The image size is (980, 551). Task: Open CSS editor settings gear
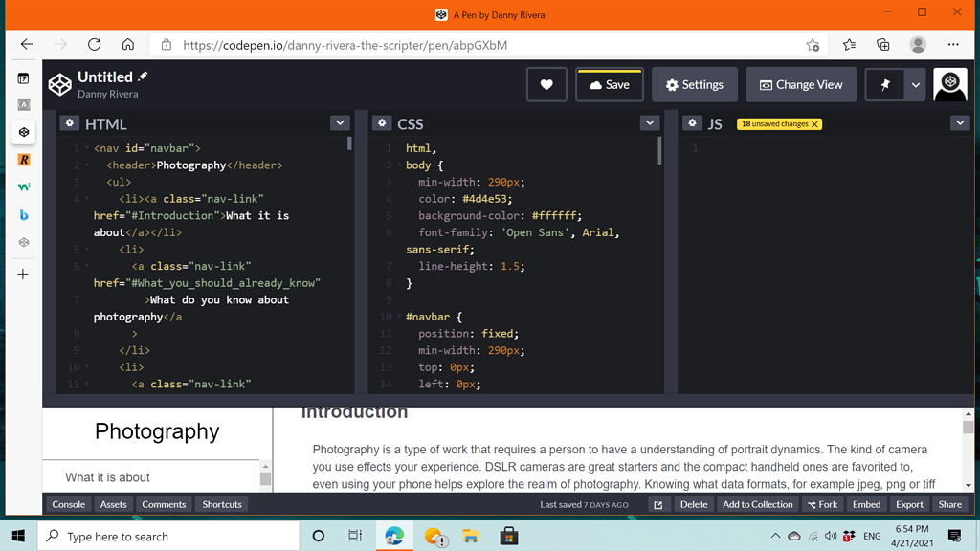pos(380,123)
